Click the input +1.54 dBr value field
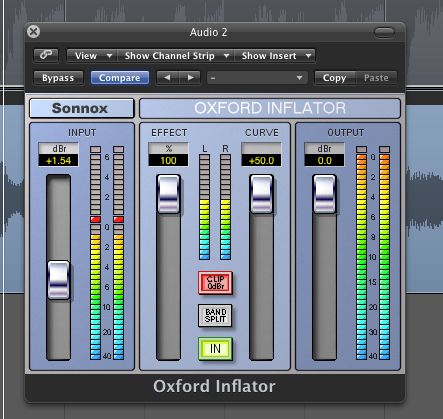Image resolution: width=443 pixels, height=419 pixels. click(58, 161)
